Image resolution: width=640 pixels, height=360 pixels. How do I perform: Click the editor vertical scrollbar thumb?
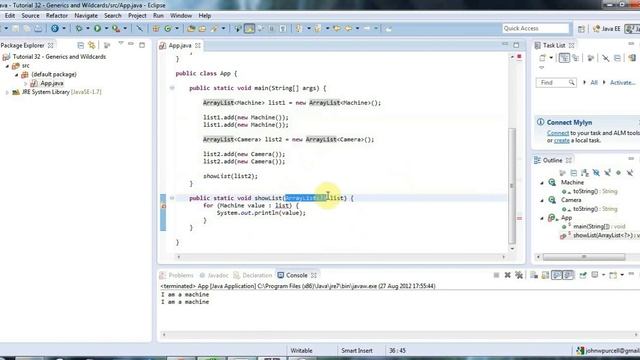tap(512, 186)
